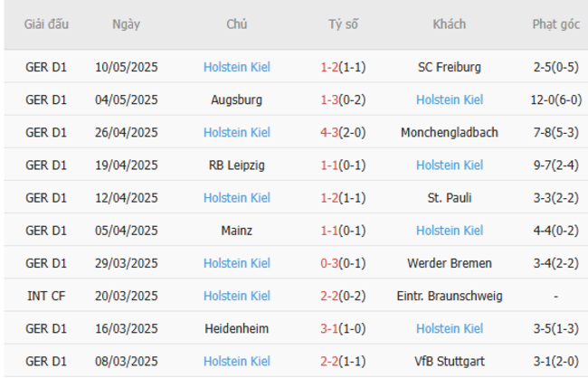Click the SC Freiburg team name
Image resolution: width=588 pixels, height=378 pixels.
[450, 67]
